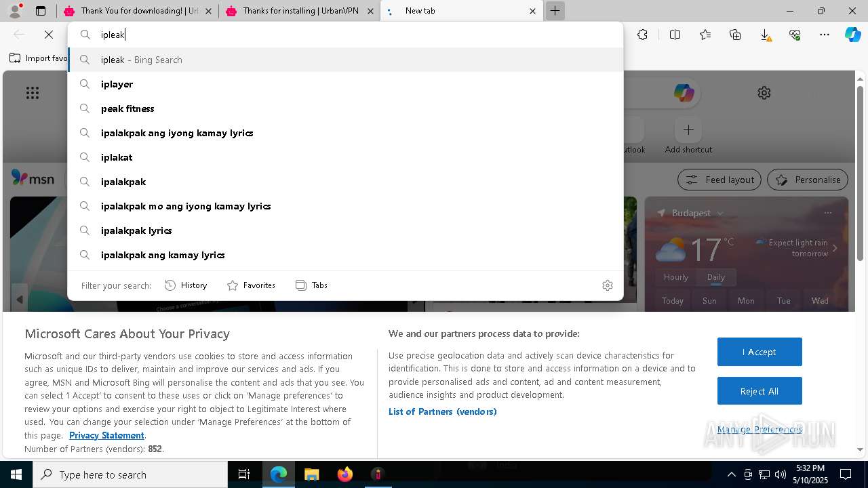Open File Explorer from taskbar

[x=311, y=474]
